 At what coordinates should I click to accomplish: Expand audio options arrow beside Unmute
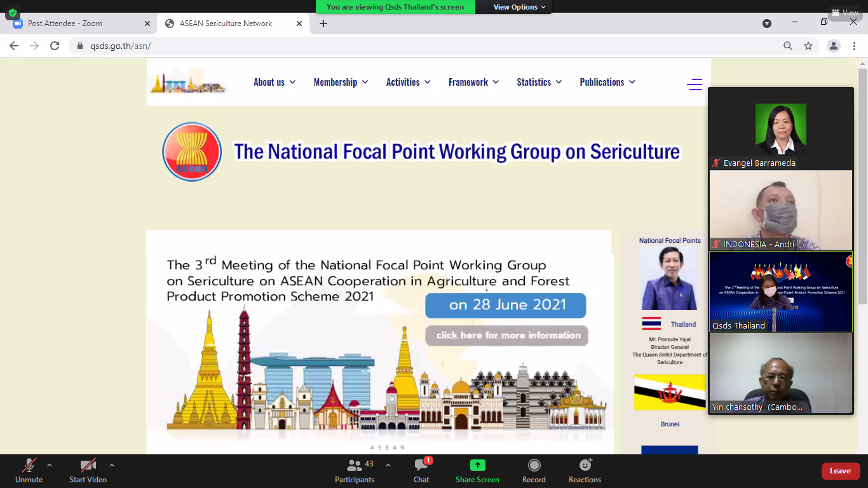[x=50, y=465]
